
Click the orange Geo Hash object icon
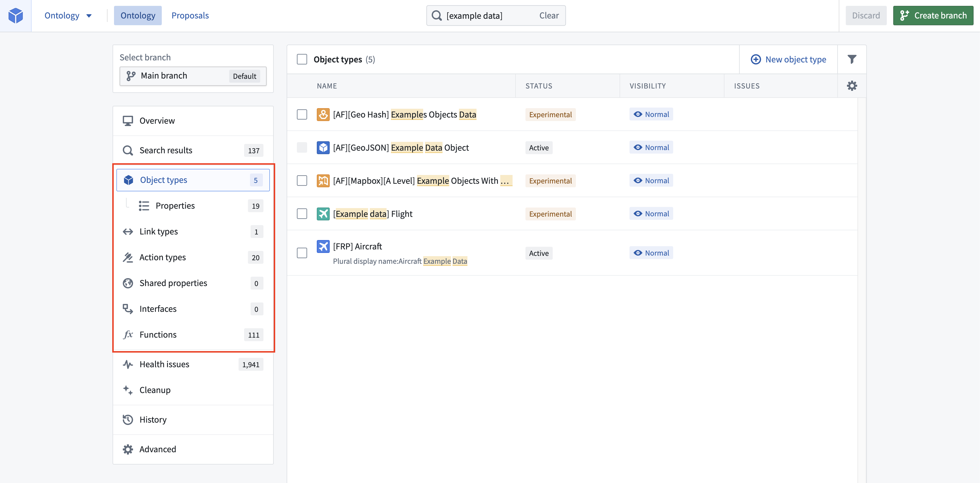(323, 115)
